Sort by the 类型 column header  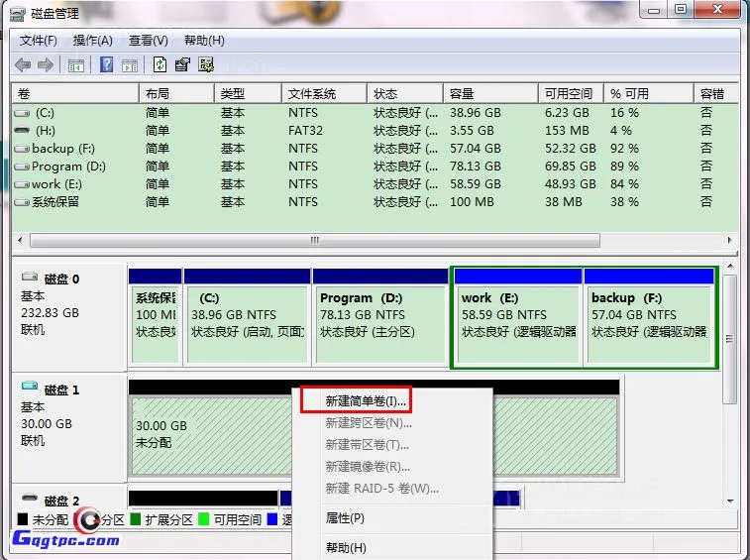(x=248, y=94)
